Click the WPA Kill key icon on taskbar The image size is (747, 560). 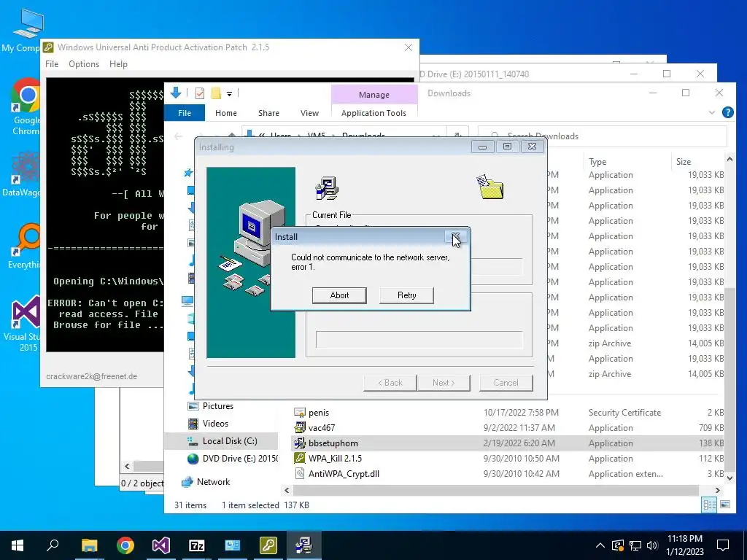(x=268, y=545)
